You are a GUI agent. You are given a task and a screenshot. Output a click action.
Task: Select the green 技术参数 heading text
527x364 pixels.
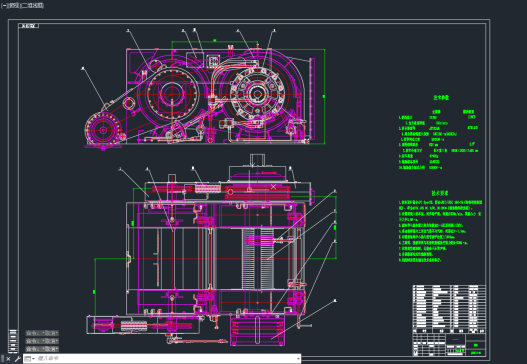pyautogui.click(x=441, y=97)
